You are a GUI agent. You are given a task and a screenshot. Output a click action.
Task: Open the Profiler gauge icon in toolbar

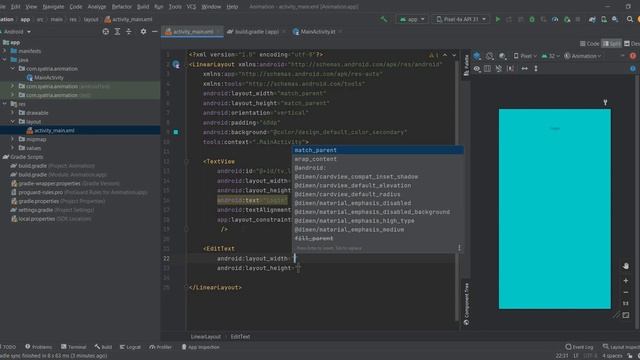(555, 19)
